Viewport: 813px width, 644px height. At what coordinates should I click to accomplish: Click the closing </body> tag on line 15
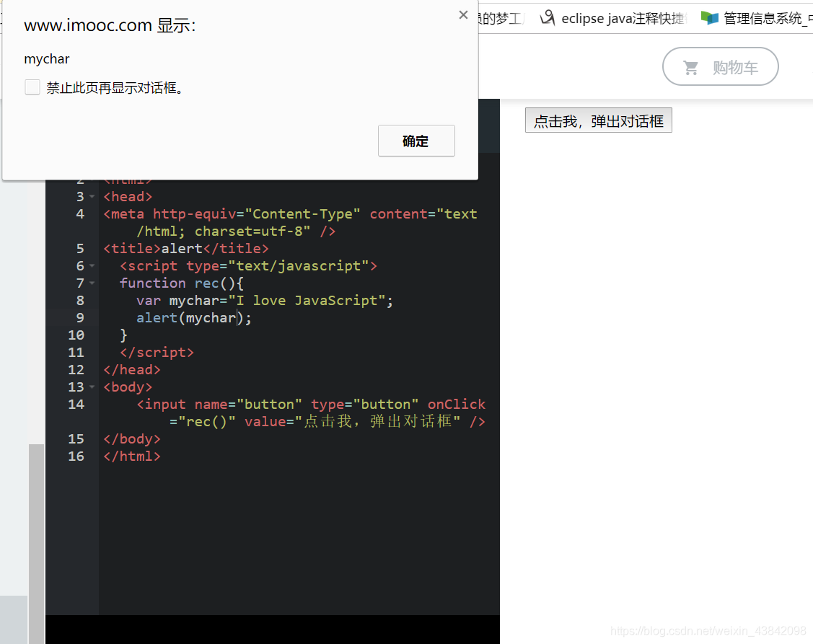132,438
